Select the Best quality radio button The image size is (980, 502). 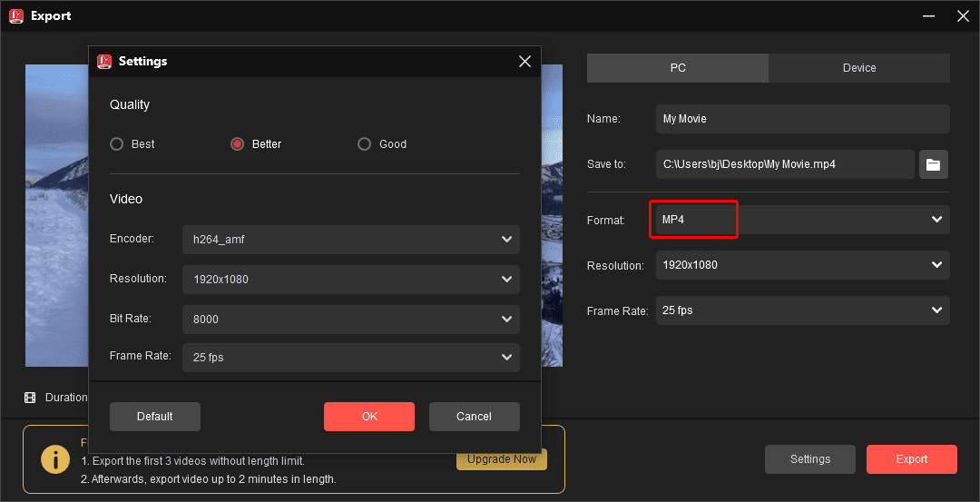[116, 144]
